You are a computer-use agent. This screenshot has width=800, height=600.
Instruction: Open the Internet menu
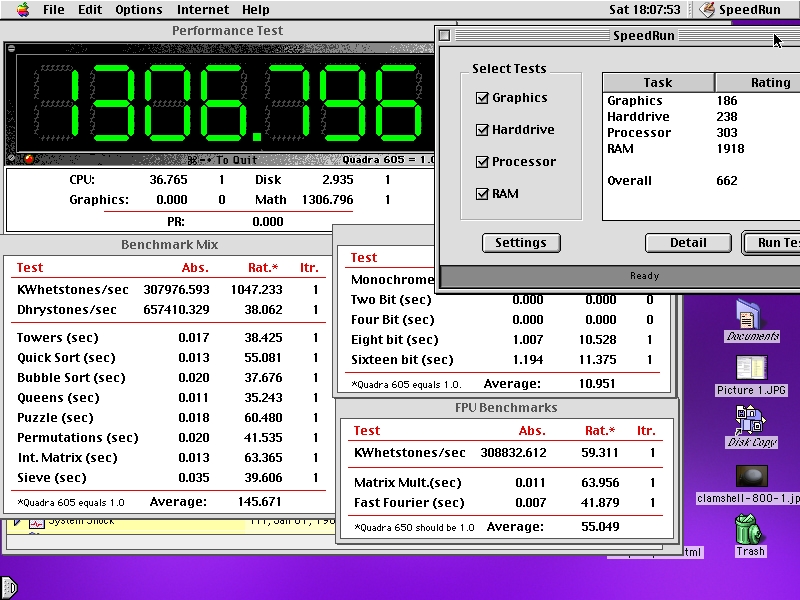click(x=203, y=10)
